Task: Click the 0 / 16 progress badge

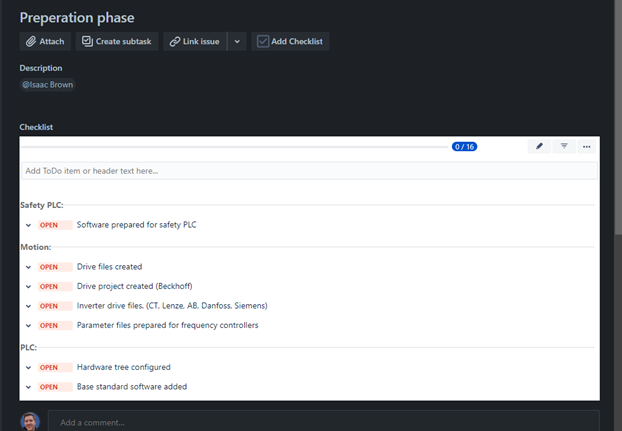Action: pos(464,147)
